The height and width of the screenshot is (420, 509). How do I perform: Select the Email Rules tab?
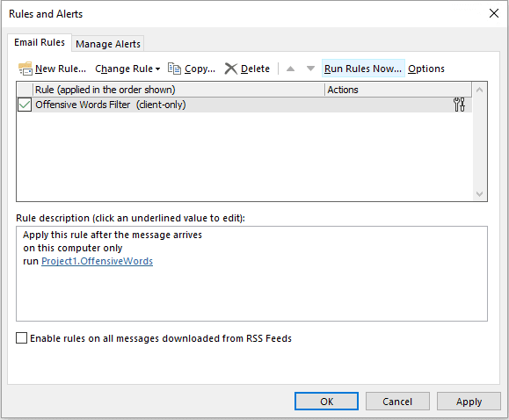(40, 42)
